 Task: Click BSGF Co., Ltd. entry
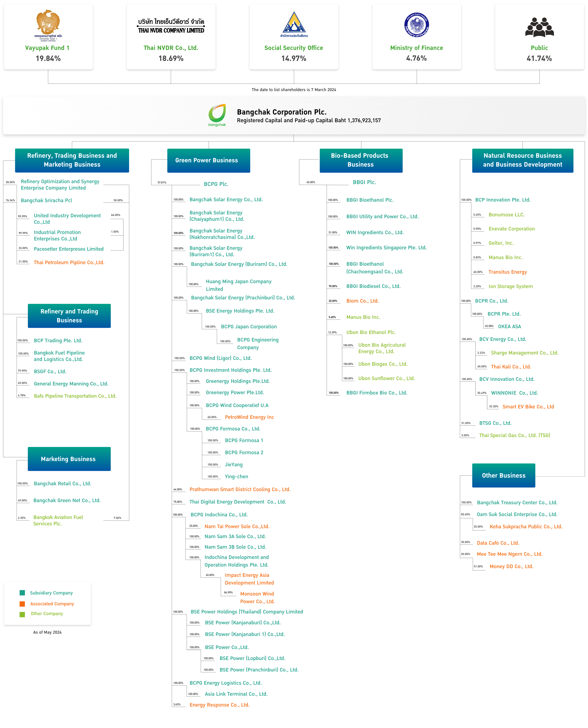[50, 371]
